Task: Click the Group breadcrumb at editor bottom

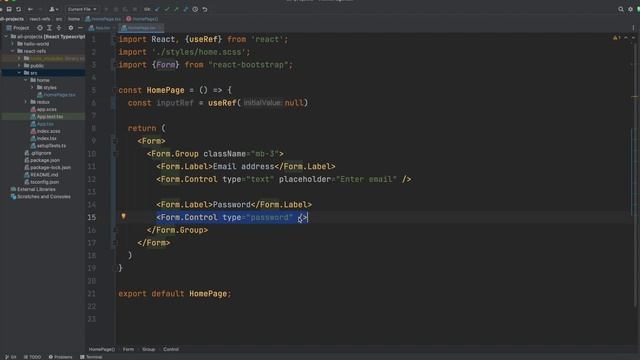Action: (x=149, y=349)
